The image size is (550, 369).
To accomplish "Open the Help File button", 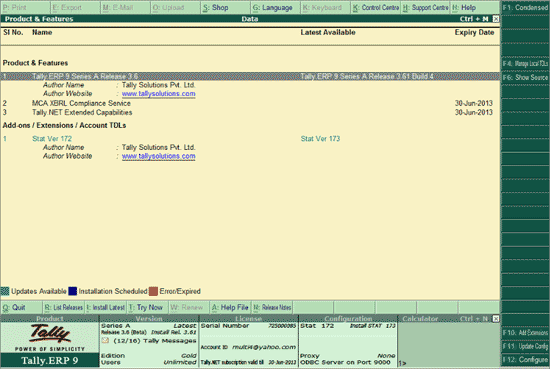I will (230, 308).
